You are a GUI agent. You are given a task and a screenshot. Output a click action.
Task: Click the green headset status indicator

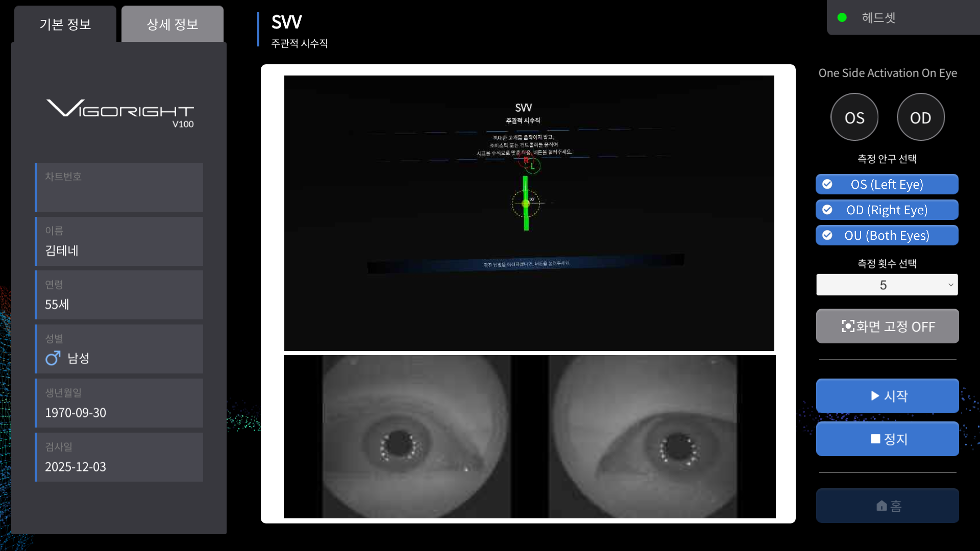point(842,18)
